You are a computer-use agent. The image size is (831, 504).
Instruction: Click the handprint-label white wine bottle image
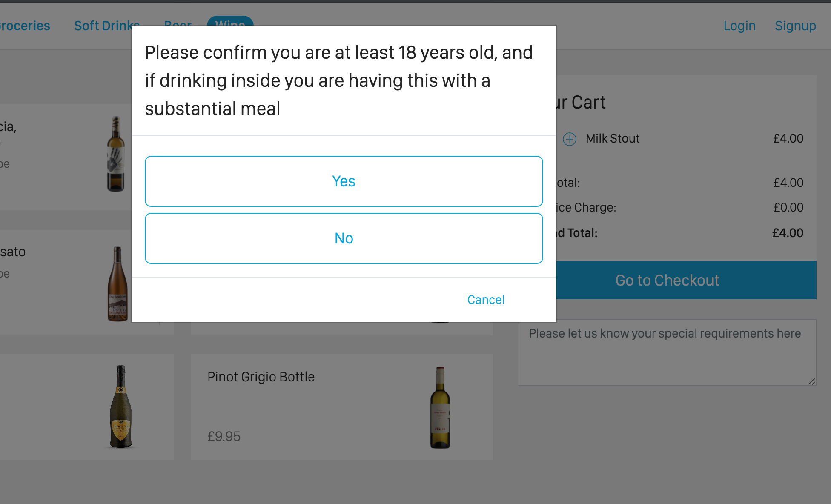click(115, 154)
